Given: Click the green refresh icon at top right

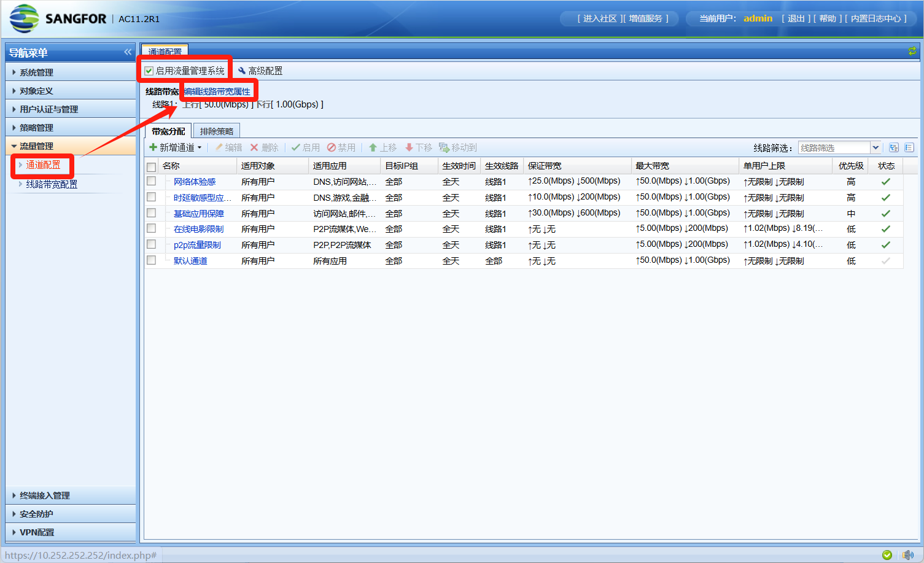Looking at the screenshot, I should pos(912,52).
